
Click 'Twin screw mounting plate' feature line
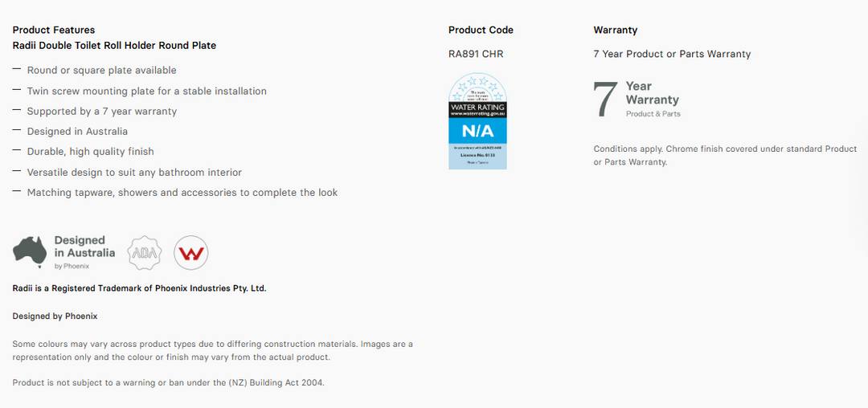coord(147,91)
